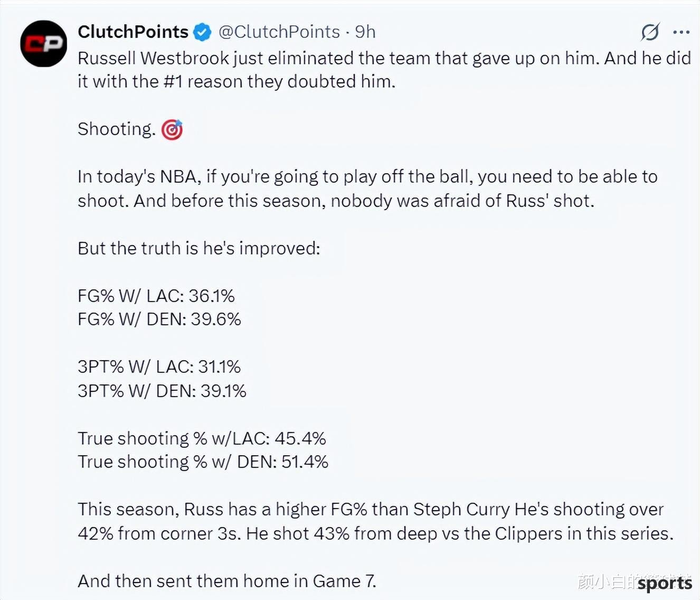The image size is (700, 600).
Task: Click 'And then sent them home in Game 7.'
Action: [227, 581]
